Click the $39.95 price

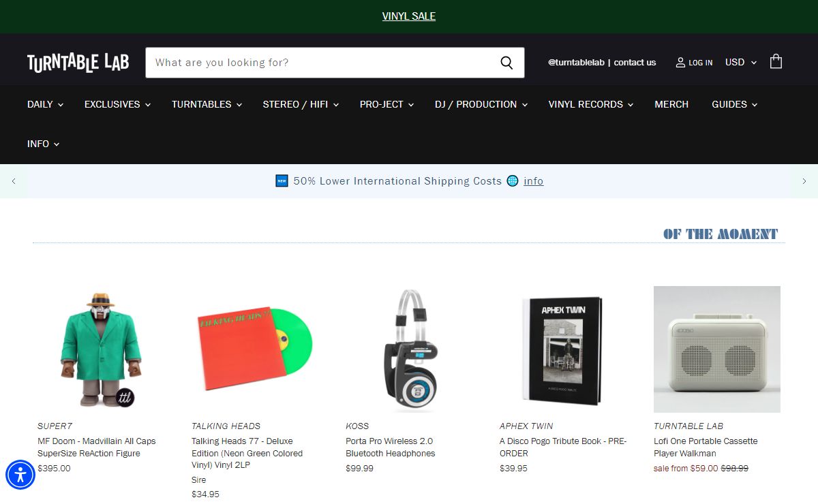513,469
